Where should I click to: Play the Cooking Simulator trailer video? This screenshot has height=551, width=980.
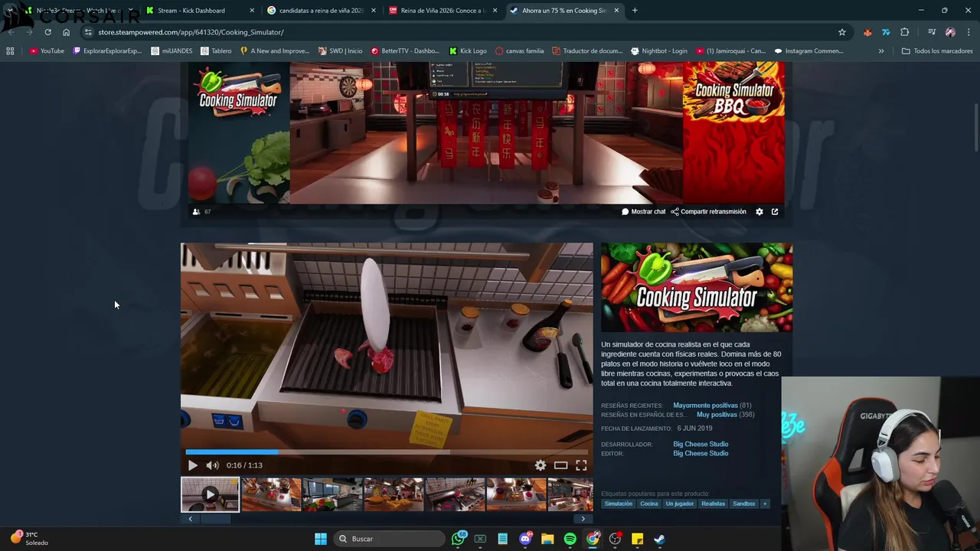click(x=192, y=465)
